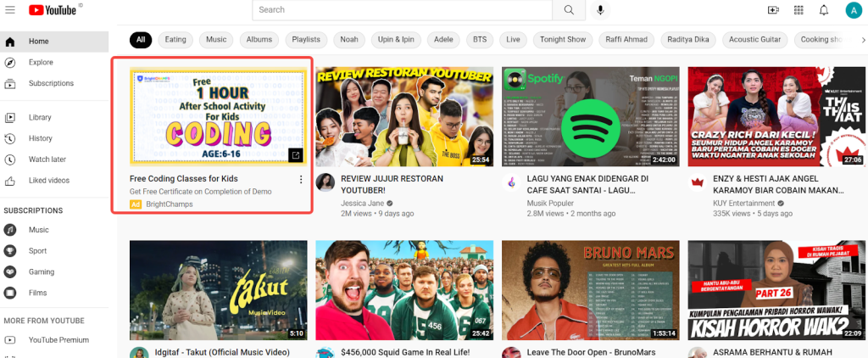
Task: Open Leave The Door Open title
Action: (x=591, y=352)
